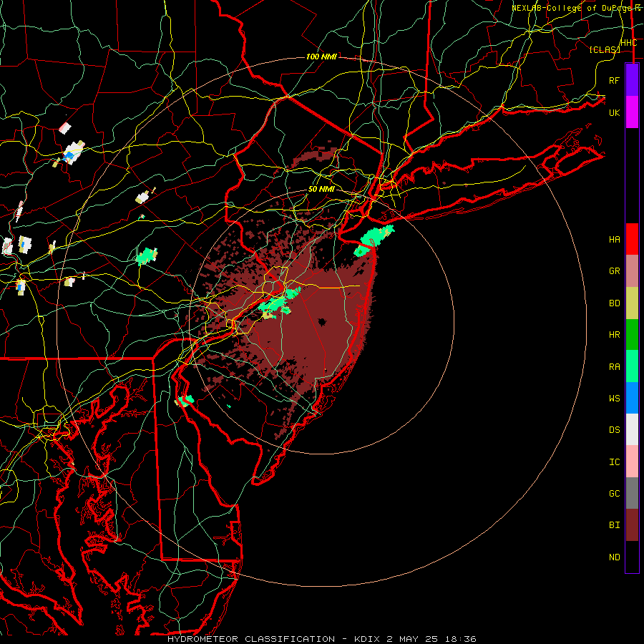Click the [CLAS] units label
The image size is (644, 644).
pos(605,49)
